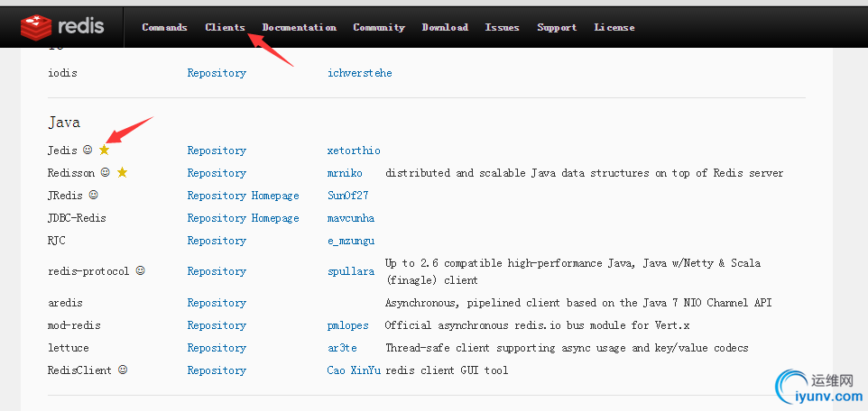The width and height of the screenshot is (868, 411).
Task: Click the redis-protocol high-performance Java description
Action: [573, 271]
